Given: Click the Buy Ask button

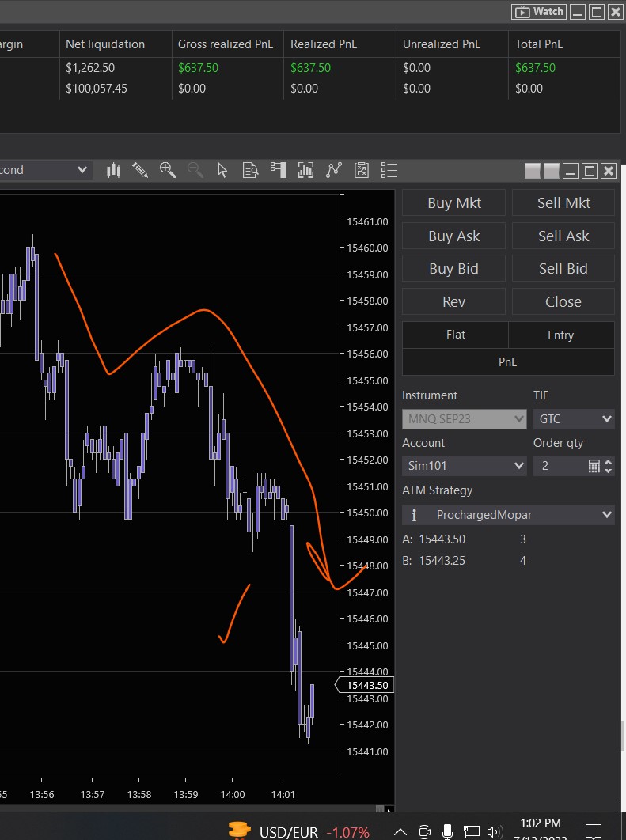Looking at the screenshot, I should [x=454, y=236].
